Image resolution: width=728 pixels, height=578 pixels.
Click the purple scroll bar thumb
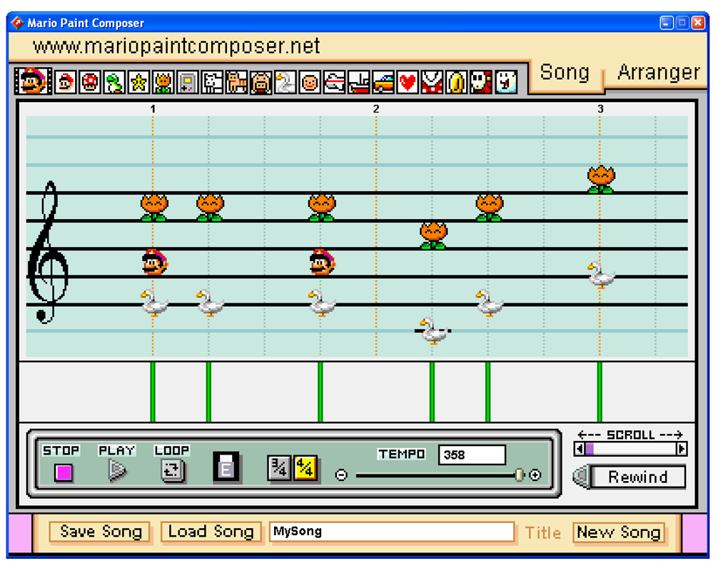[x=590, y=449]
